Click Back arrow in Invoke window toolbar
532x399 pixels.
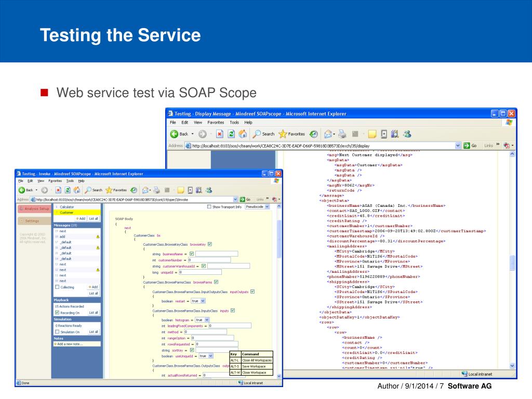pos(22,190)
